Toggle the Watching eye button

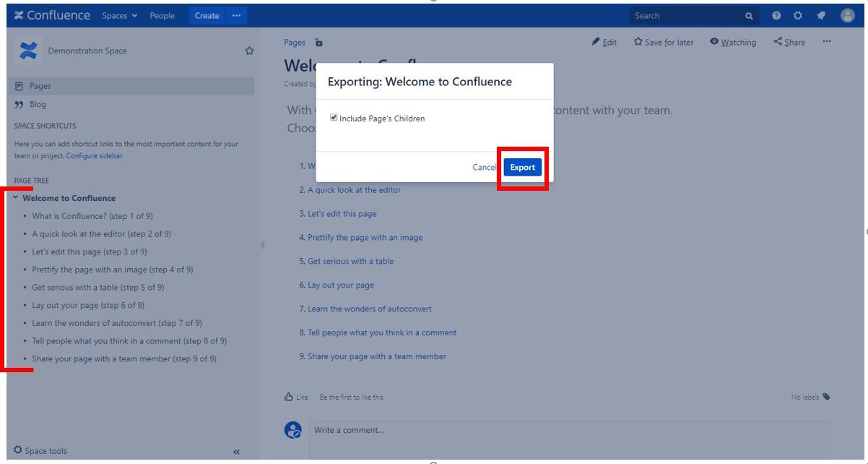[x=732, y=43]
